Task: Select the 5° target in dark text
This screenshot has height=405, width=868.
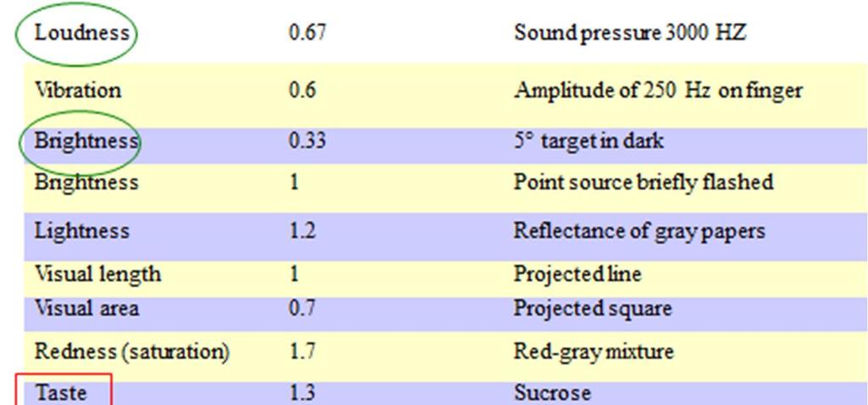Action: pos(588,141)
